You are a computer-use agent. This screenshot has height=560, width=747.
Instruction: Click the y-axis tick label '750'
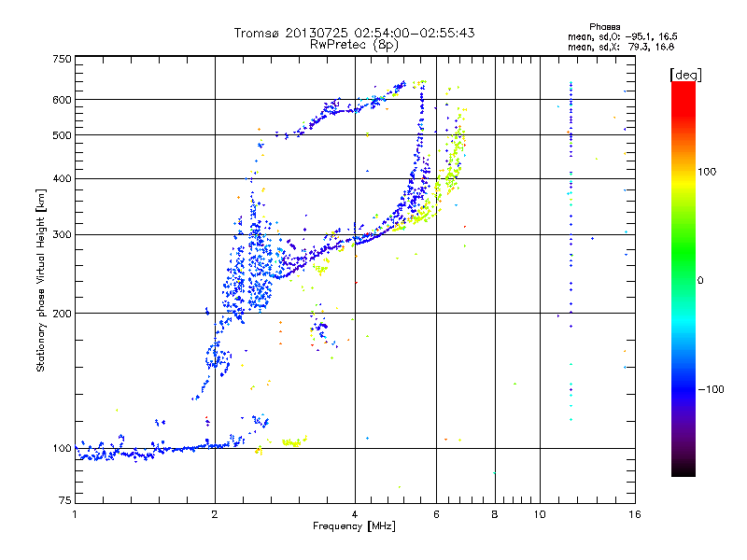pos(63,59)
